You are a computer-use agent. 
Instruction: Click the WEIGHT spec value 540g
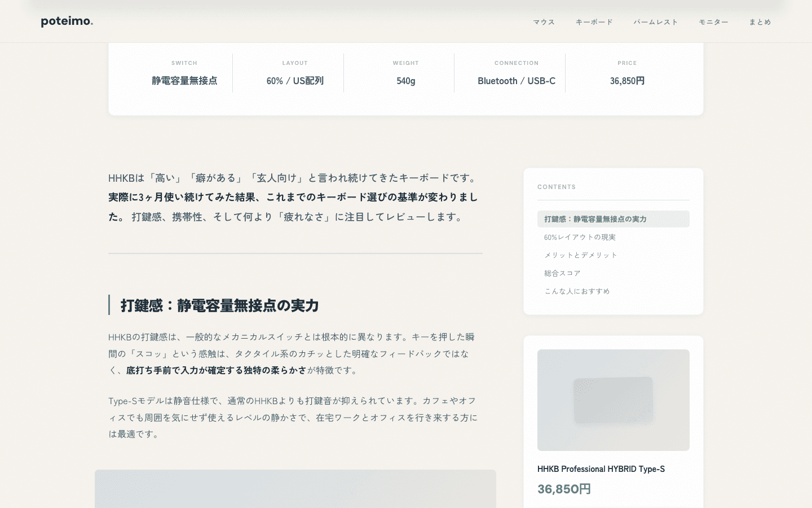point(406,81)
